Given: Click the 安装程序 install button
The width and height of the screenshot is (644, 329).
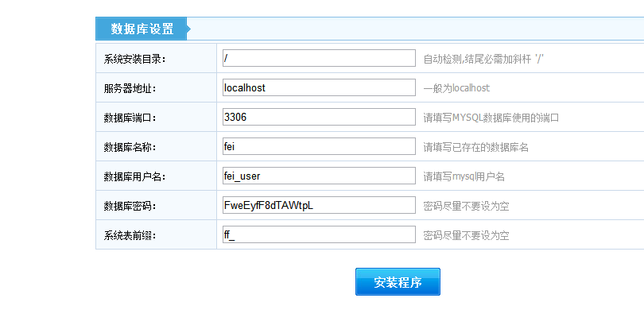Looking at the screenshot, I should [398, 282].
